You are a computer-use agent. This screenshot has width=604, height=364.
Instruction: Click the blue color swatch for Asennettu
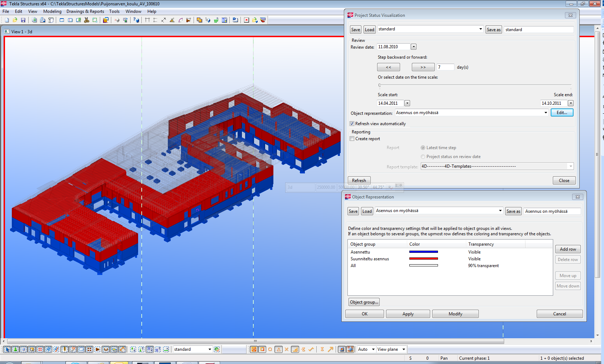424,252
